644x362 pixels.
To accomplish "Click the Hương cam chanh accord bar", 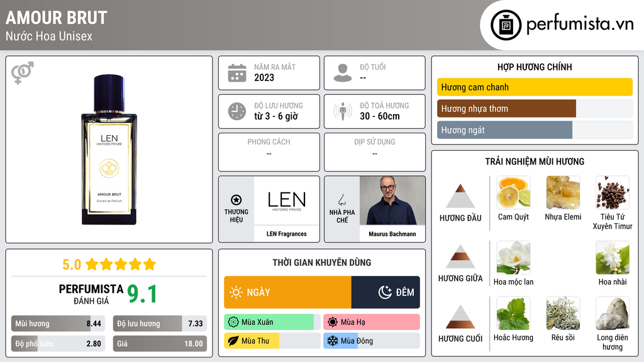I will tap(535, 87).
